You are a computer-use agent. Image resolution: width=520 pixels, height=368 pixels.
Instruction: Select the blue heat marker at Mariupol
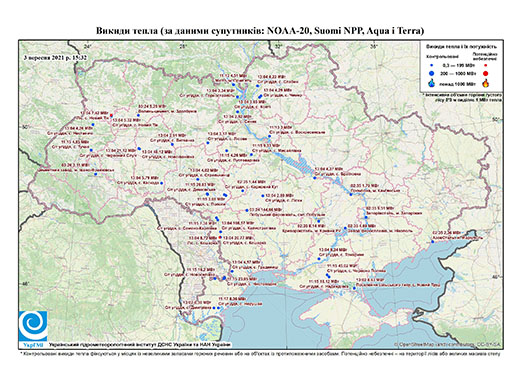[x=433, y=242]
